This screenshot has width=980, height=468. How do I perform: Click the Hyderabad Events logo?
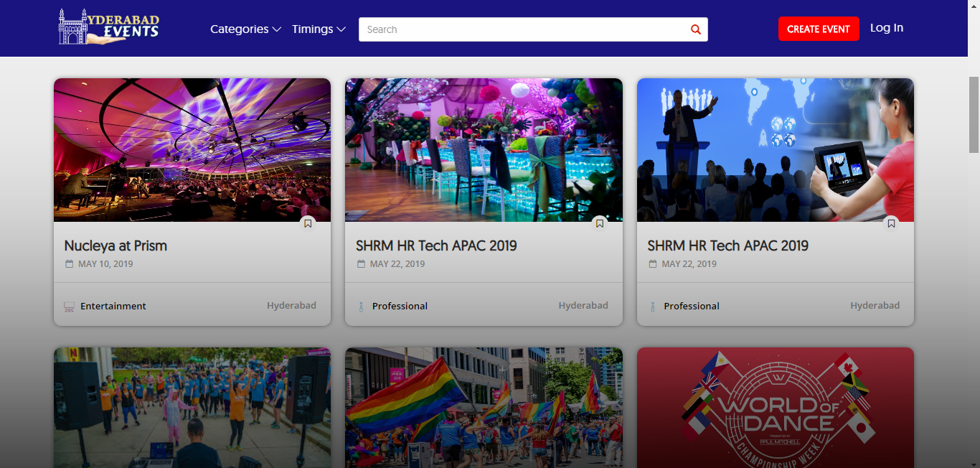click(109, 27)
